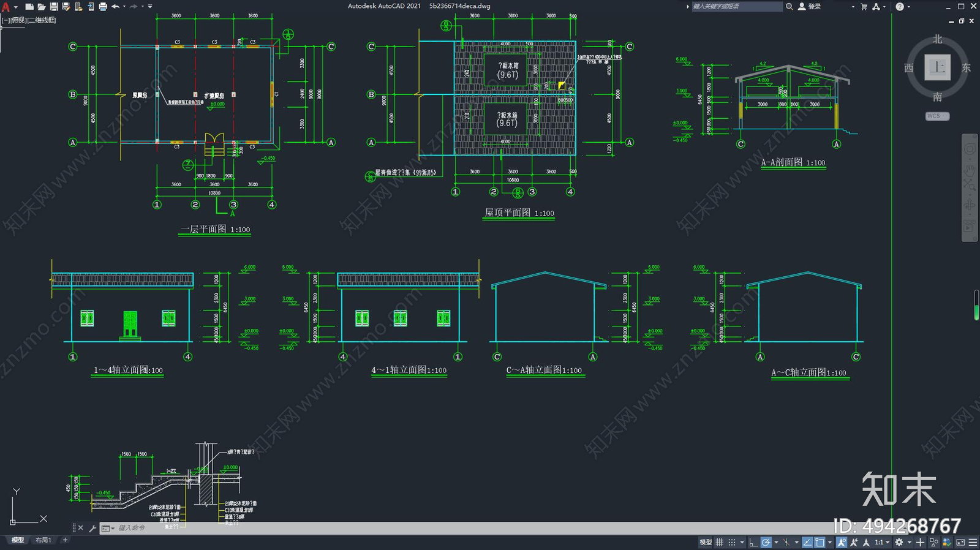The height and width of the screenshot is (550, 980).
Task: Open status bar customization menu (three lines)
Action: point(973,543)
